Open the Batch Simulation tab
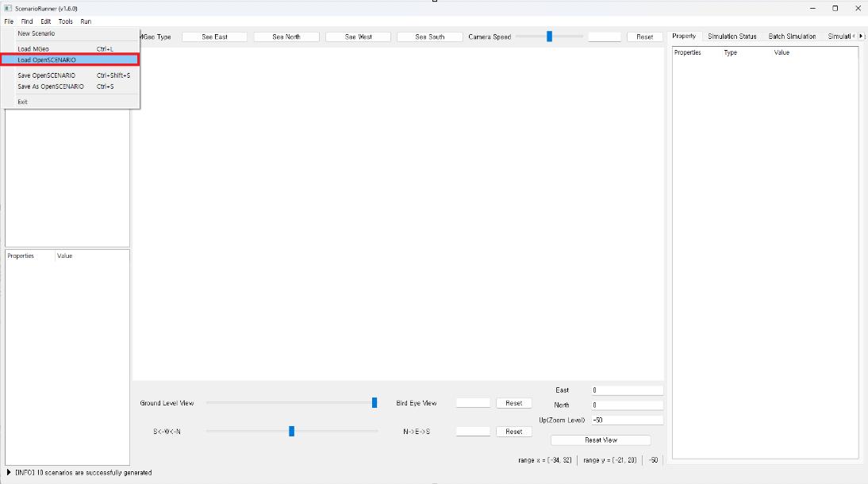The image size is (868, 484). pos(792,36)
